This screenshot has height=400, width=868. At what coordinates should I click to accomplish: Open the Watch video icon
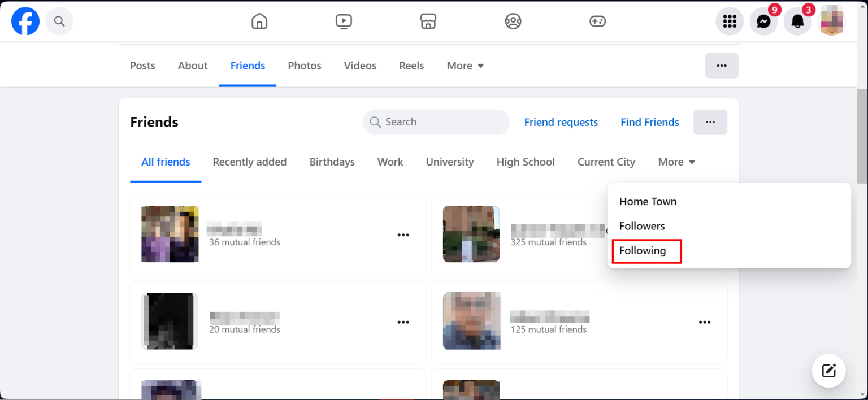point(344,21)
